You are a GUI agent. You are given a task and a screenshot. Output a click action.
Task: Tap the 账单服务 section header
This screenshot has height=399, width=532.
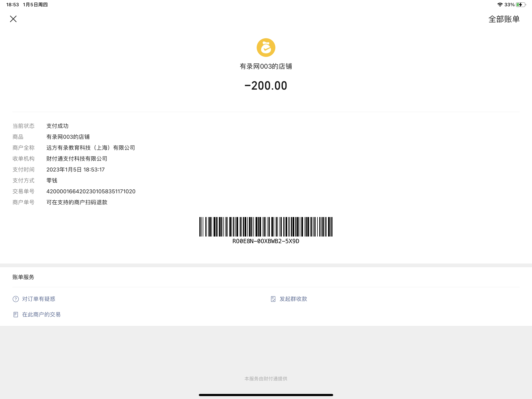pyautogui.click(x=23, y=277)
